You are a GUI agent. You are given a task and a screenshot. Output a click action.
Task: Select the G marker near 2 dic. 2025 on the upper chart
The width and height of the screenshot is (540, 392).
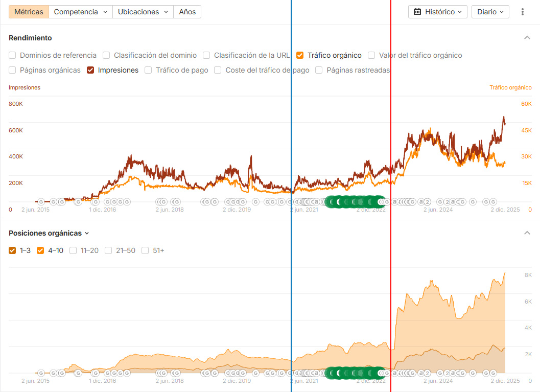493,202
